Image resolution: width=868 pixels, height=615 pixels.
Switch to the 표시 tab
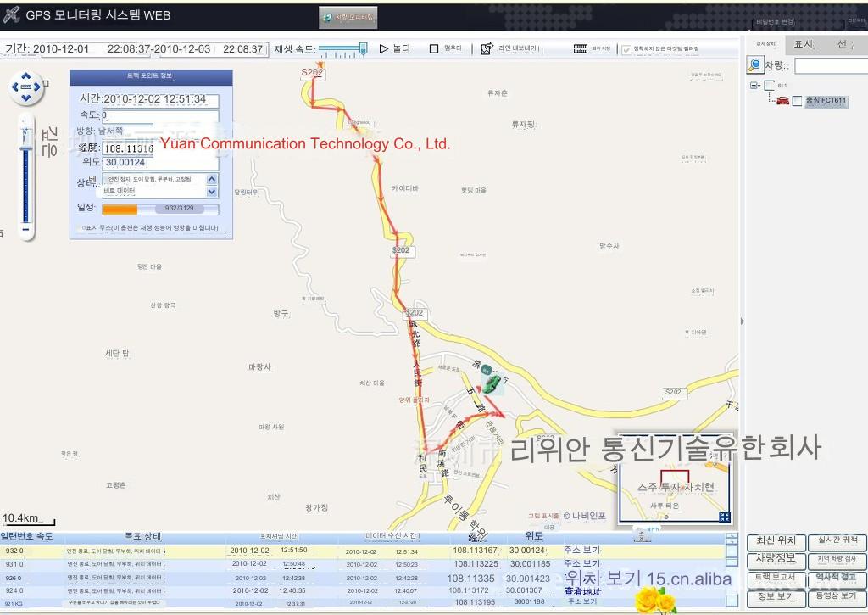803,44
